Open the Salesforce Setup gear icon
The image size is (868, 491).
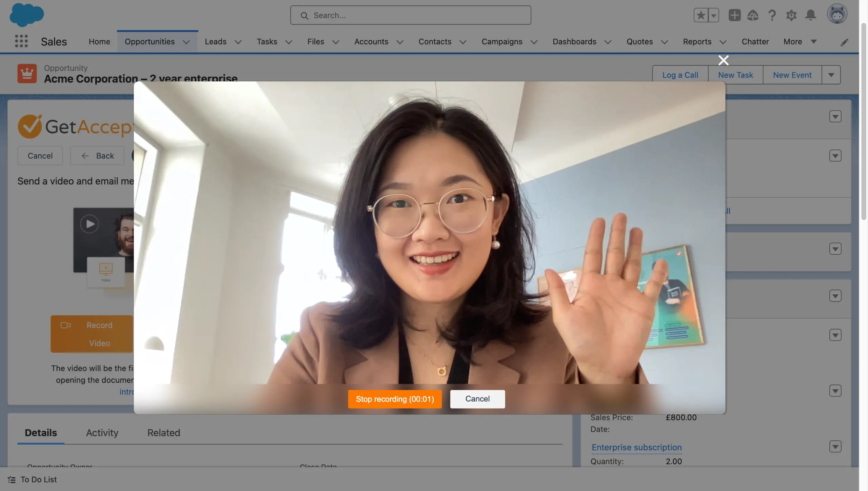coord(791,15)
